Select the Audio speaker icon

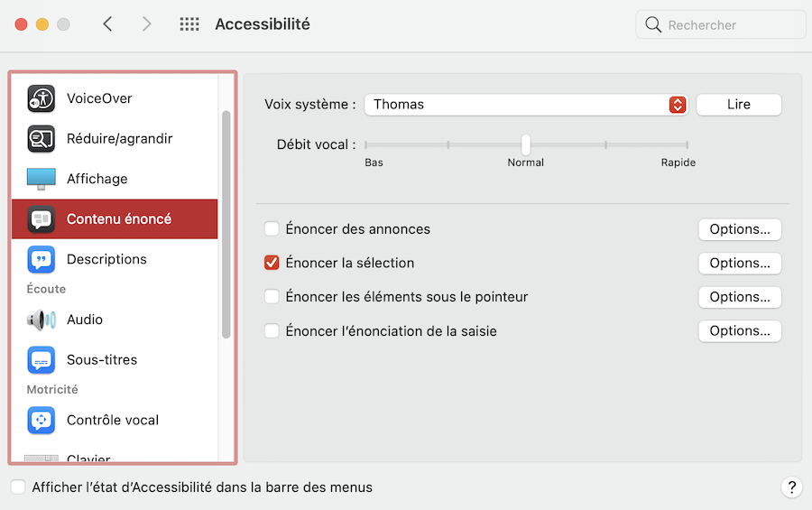pos(42,320)
